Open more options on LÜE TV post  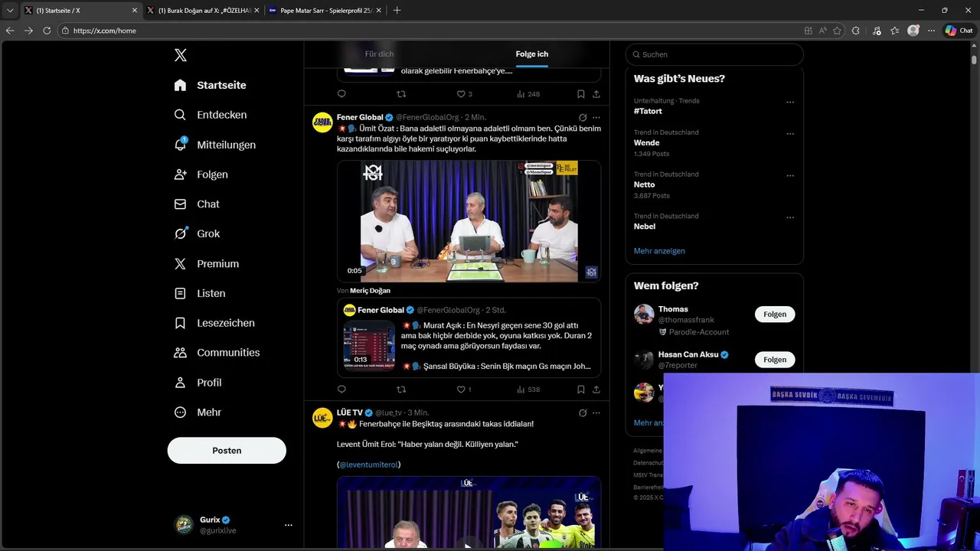[596, 413]
